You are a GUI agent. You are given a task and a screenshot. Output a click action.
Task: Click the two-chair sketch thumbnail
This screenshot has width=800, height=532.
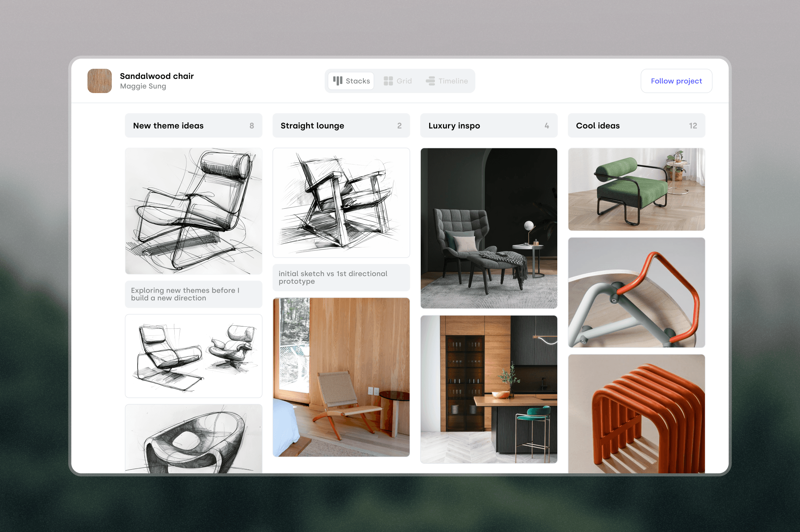(x=194, y=356)
